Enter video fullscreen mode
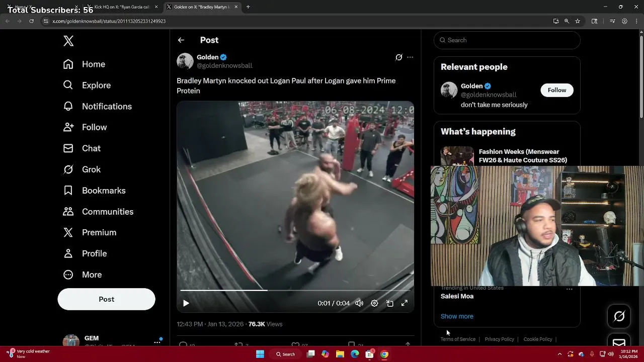 tap(405, 303)
